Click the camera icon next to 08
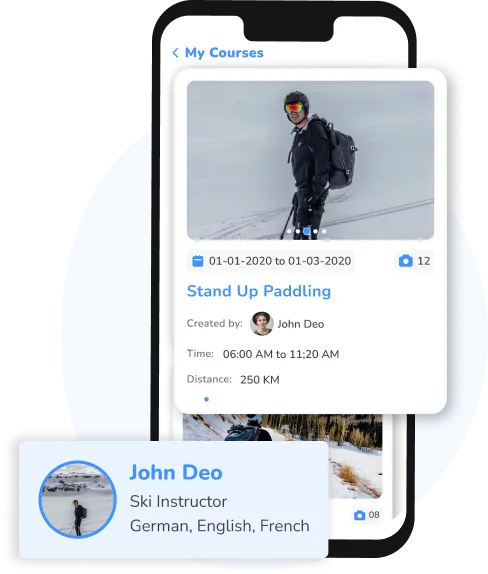 (x=360, y=515)
